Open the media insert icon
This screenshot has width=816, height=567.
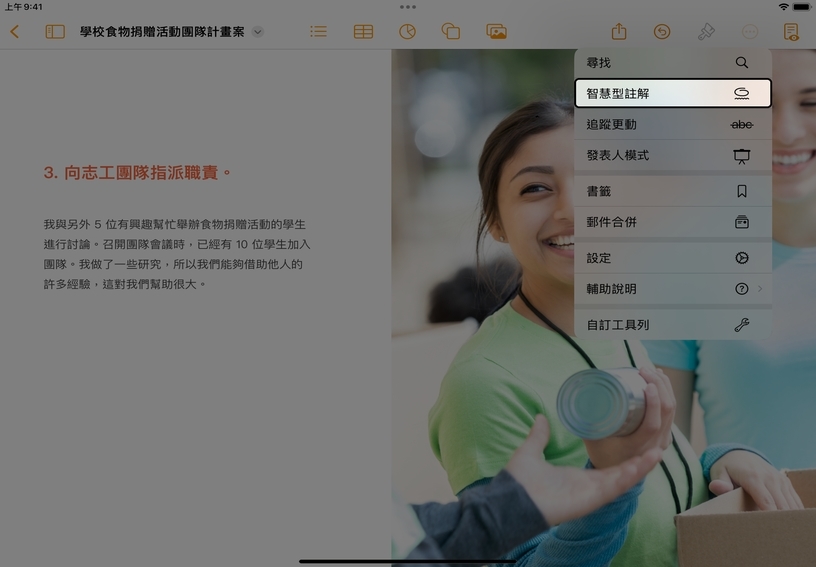496,32
